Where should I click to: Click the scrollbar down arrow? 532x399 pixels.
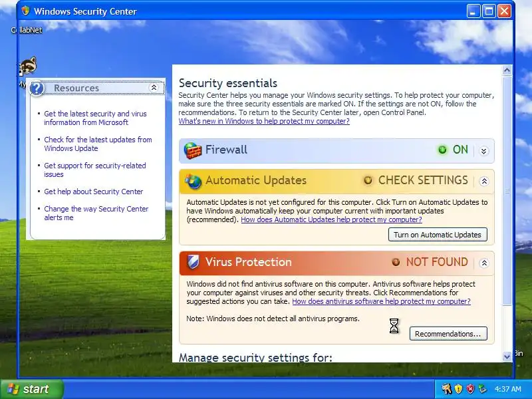[x=507, y=356]
